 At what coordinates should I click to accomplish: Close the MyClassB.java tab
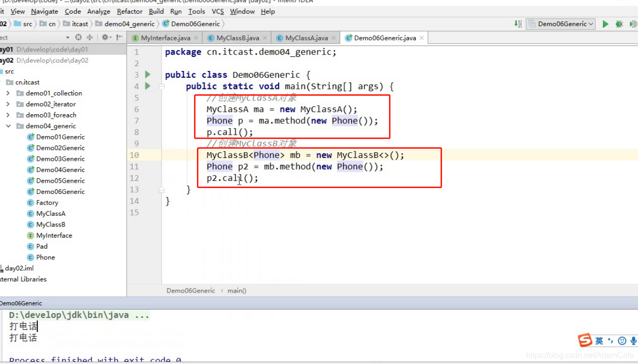pyautogui.click(x=265, y=38)
